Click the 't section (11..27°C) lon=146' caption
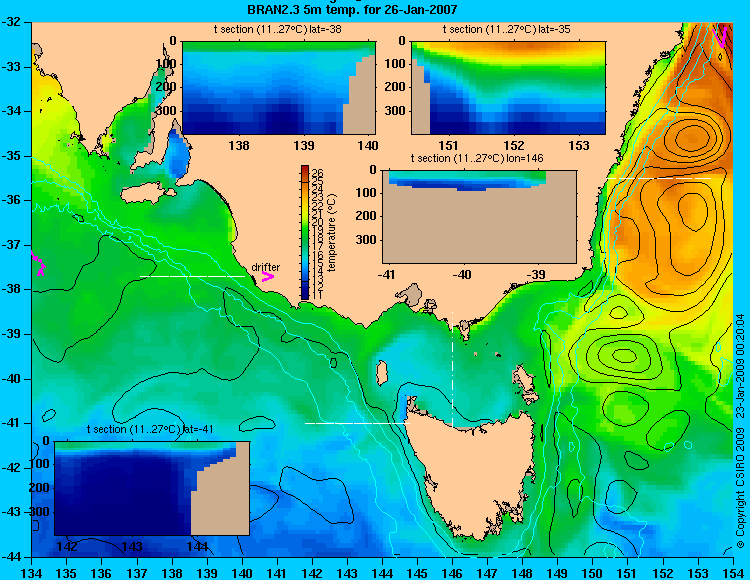Viewport: 750px width, 580px height. click(477, 158)
